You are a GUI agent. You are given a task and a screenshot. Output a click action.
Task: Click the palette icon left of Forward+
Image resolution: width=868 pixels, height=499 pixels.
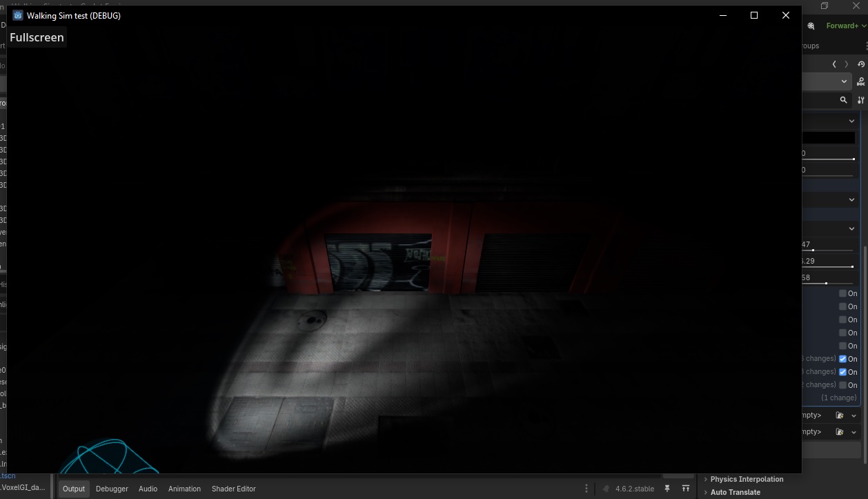coord(810,26)
